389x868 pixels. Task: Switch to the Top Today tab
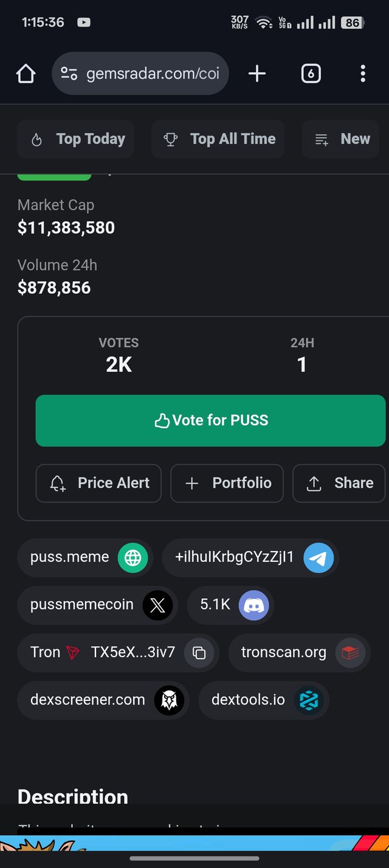tap(76, 139)
